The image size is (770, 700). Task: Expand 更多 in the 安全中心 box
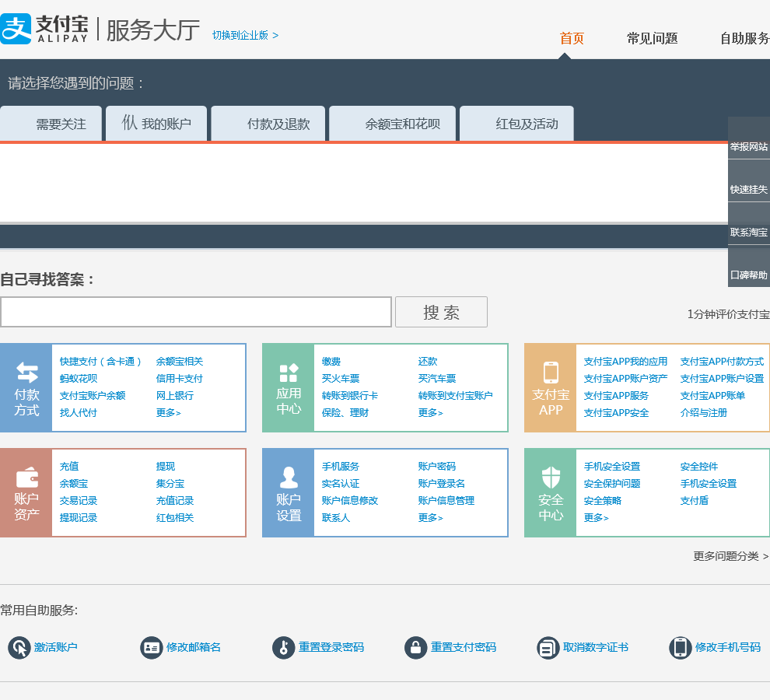596,518
